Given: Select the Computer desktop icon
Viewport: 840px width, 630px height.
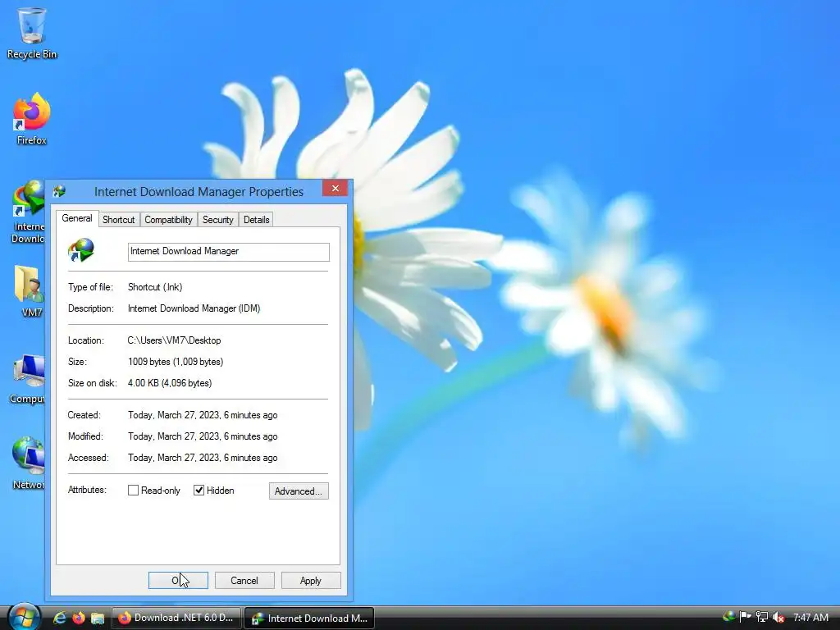Looking at the screenshot, I should coord(27,379).
